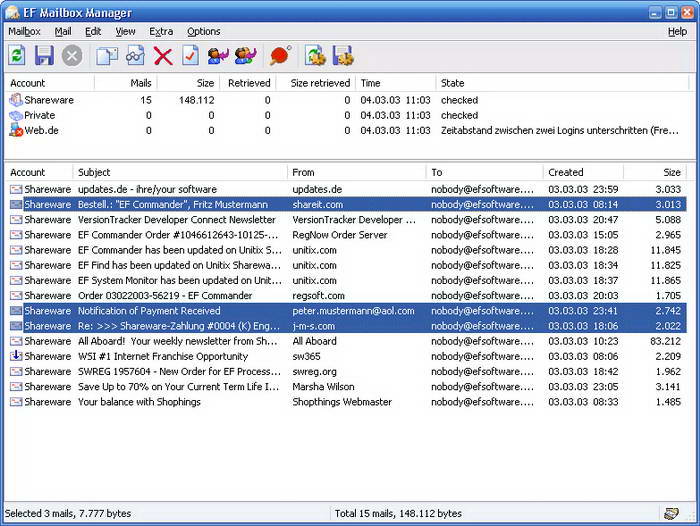This screenshot has width=700, height=526.
Task: Click the red X delete mail icon
Action: [163, 56]
